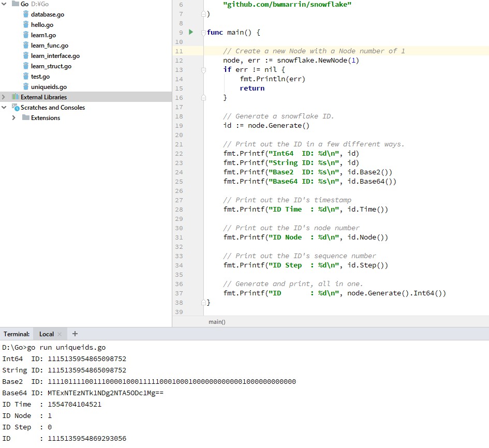Viewport: 489px width, 448px height.
Task: Click Base64 ID output in terminal
Action: 106,393
